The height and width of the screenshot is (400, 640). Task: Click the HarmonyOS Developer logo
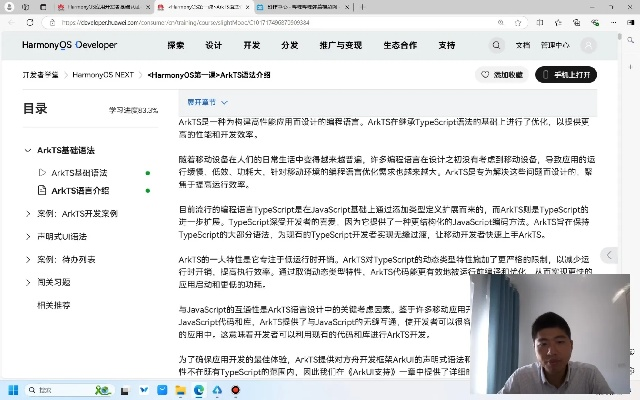(x=70, y=45)
